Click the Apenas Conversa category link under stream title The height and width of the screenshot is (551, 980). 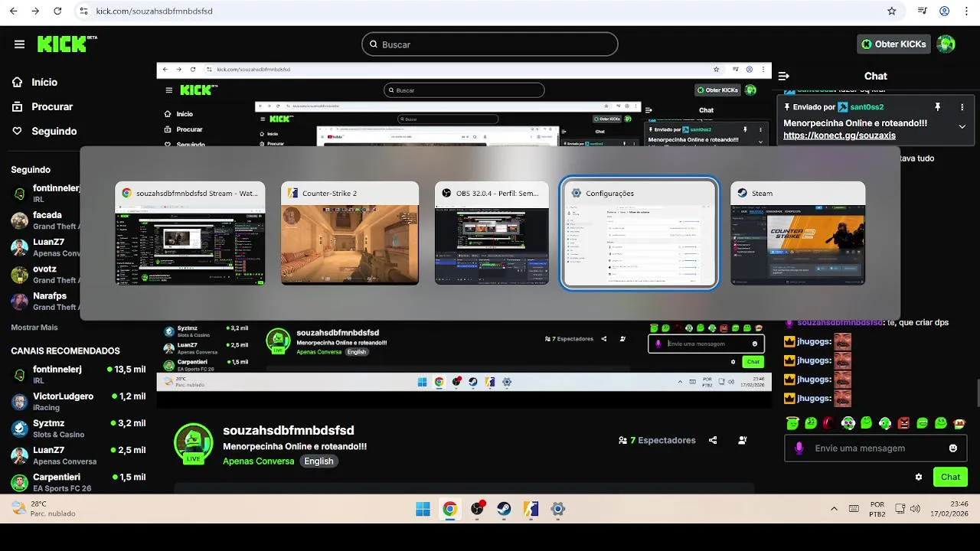pyautogui.click(x=258, y=461)
